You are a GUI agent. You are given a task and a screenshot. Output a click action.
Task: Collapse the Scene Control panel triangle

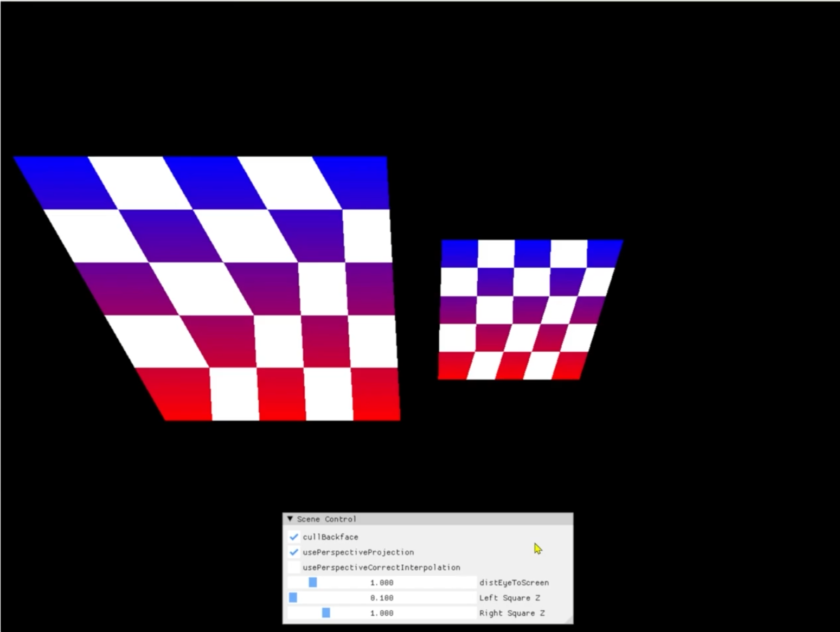point(290,519)
